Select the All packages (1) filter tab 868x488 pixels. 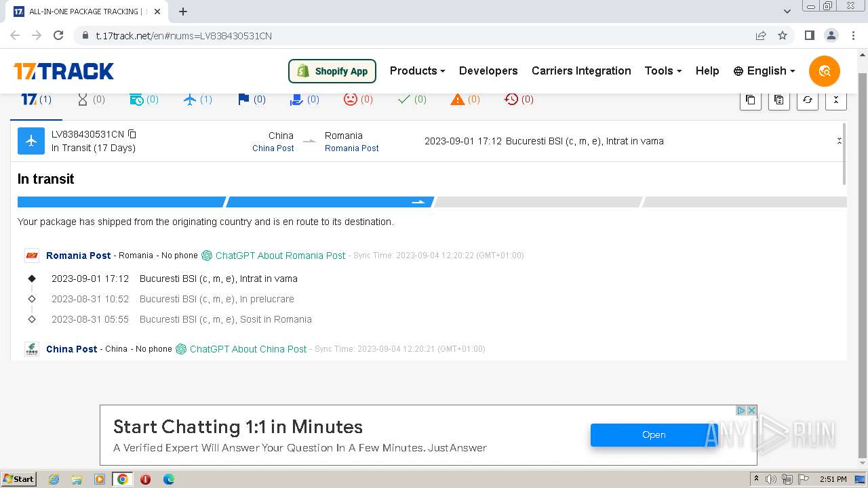(36, 100)
